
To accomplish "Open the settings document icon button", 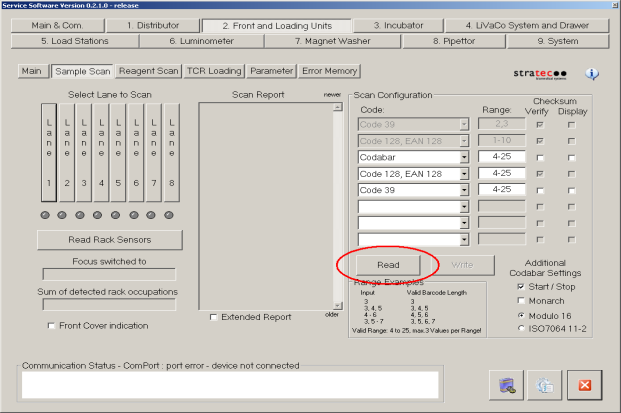I will 545,385.
